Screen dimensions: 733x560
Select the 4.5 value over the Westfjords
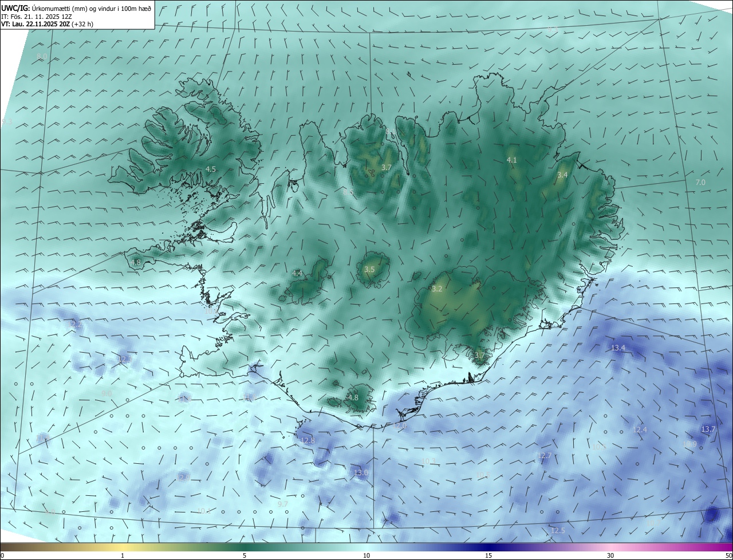tap(211, 169)
